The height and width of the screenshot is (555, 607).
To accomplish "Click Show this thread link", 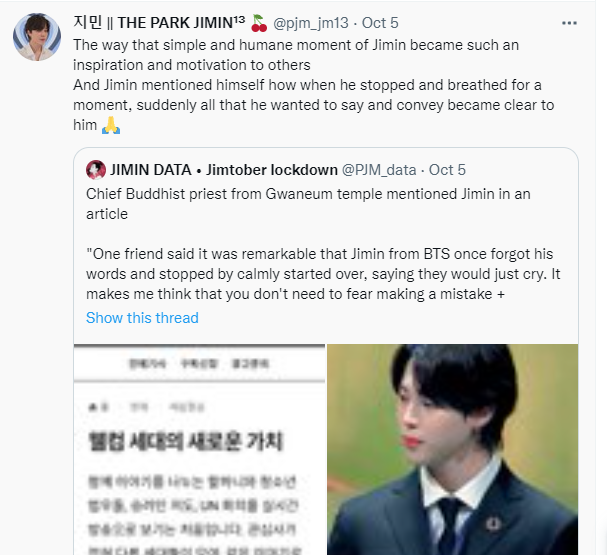I will 142,318.
